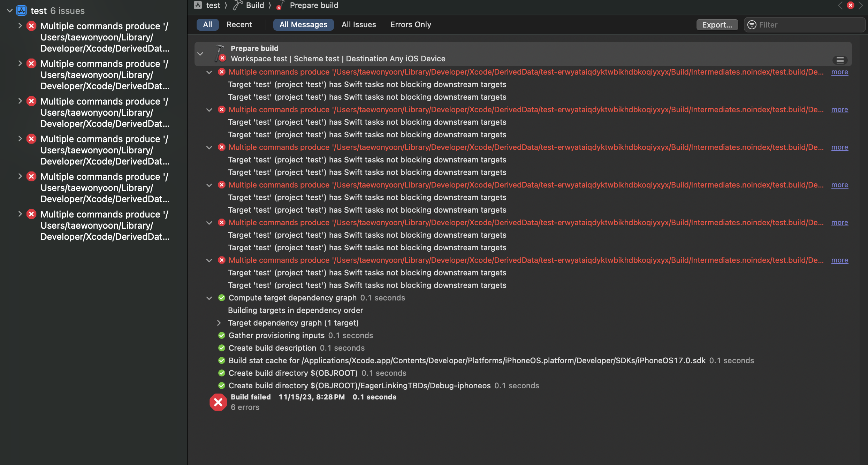
Task: Collapse the fifth Multiple commands error in log
Action: (x=209, y=223)
